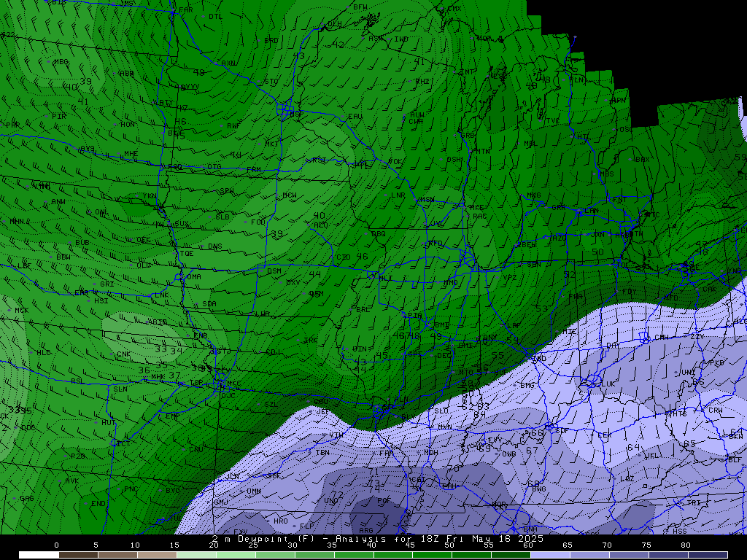Click the PAH station label
Viewport: 747px width, 560px height.
coord(449,486)
